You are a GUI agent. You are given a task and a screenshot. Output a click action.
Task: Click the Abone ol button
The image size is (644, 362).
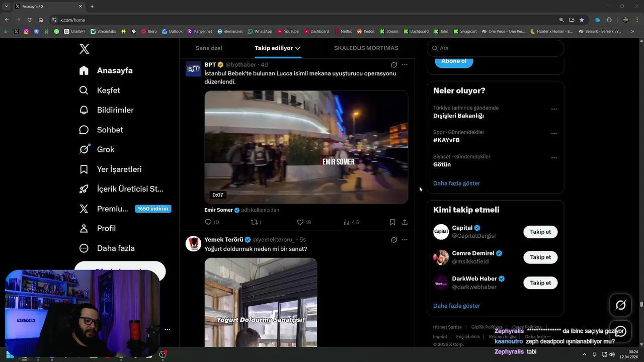454,61
